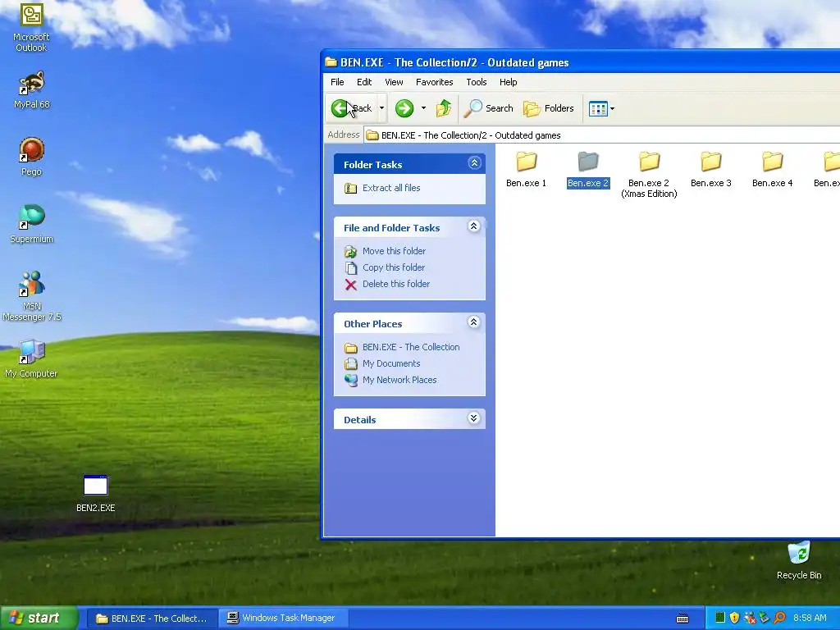The image size is (840, 630).
Task: Open the File menu
Action: 337,82
